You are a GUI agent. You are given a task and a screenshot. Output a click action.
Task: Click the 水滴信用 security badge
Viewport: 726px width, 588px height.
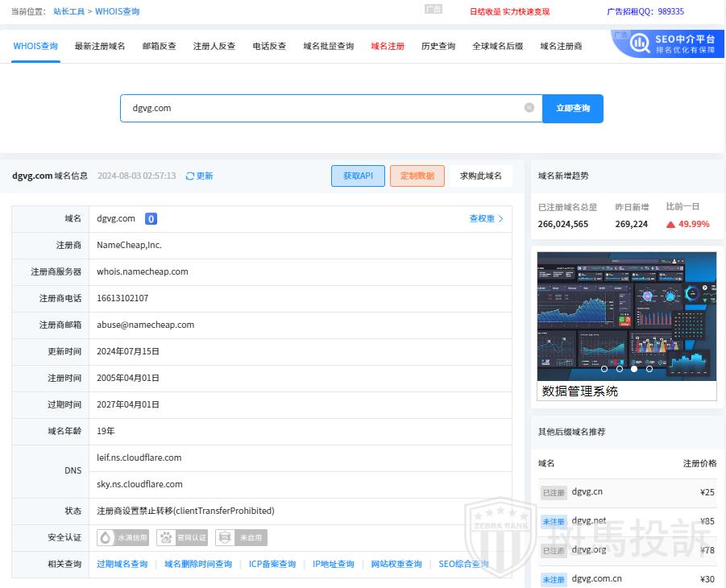point(123,537)
